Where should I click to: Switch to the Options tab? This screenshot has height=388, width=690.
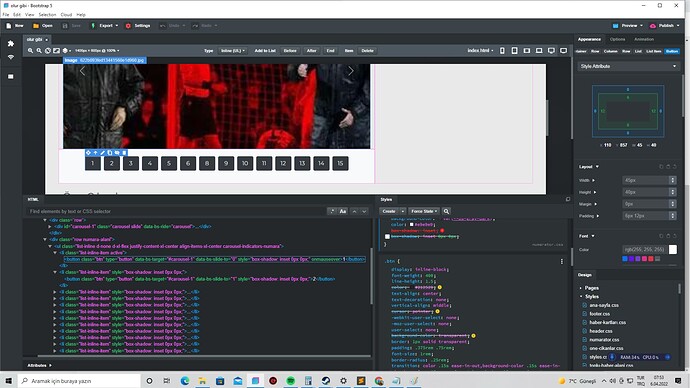click(617, 40)
